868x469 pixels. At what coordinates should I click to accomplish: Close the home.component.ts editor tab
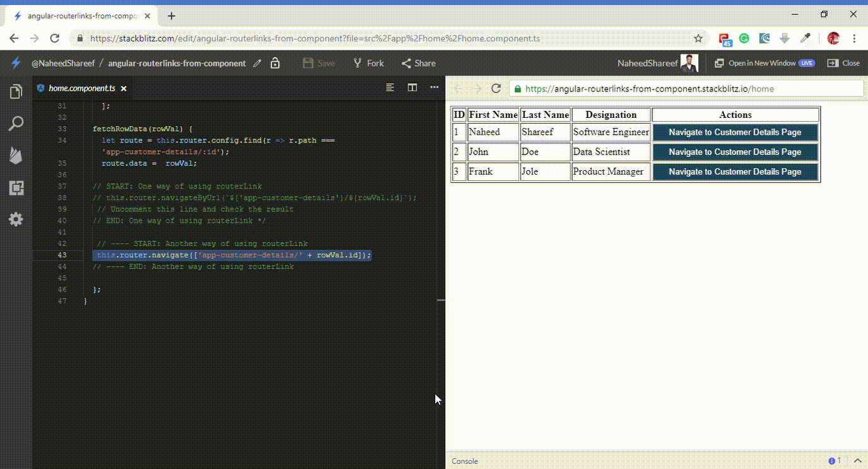(124, 88)
